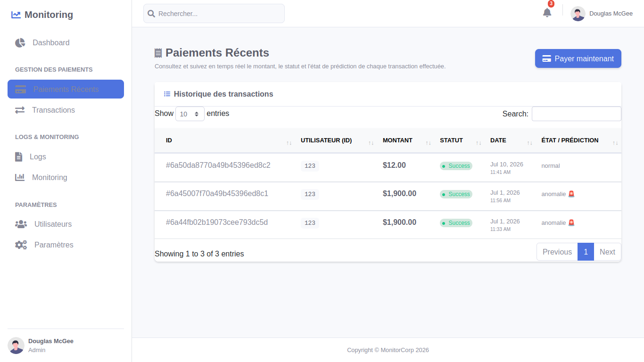Click transaction ID #6a44fb02b19073cee793dc5d

click(217, 222)
